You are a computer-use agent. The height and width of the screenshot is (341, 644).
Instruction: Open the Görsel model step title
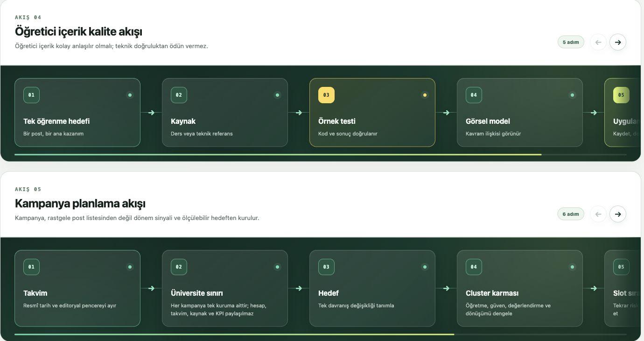pyautogui.click(x=488, y=121)
